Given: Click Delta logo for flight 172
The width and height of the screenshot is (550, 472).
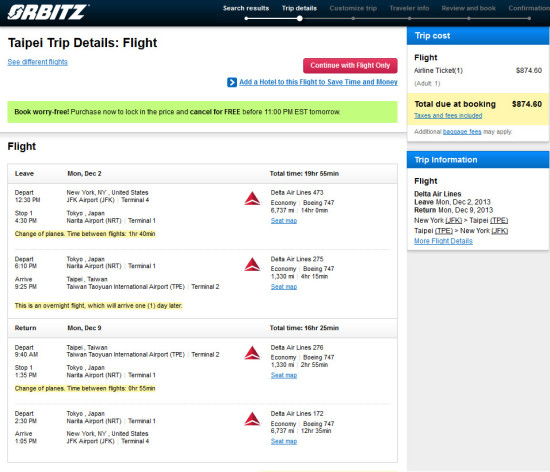Looking at the screenshot, I should pos(252,419).
